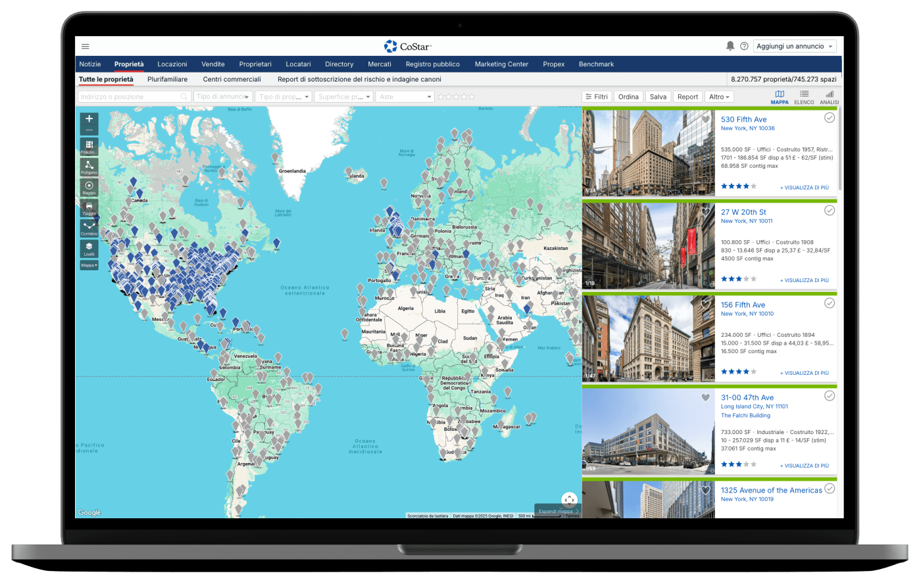This screenshot has height=588, width=921.
Task: Open the help question mark icon
Action: pos(744,46)
